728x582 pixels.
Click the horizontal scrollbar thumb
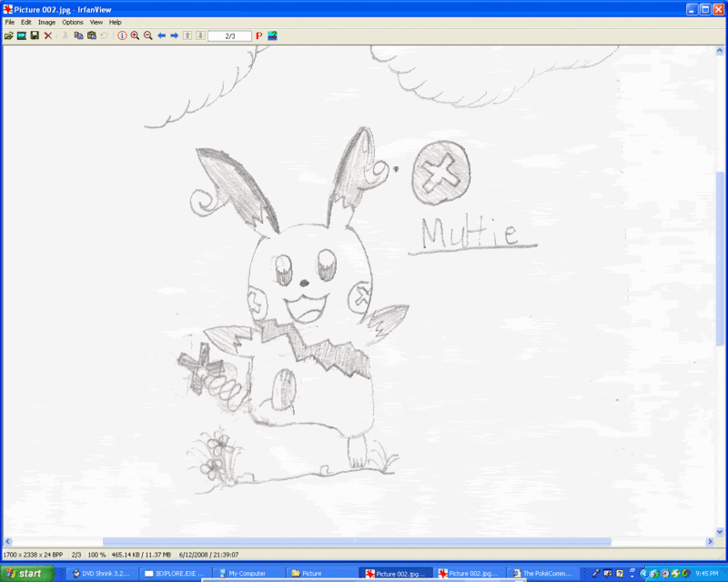(x=357, y=541)
